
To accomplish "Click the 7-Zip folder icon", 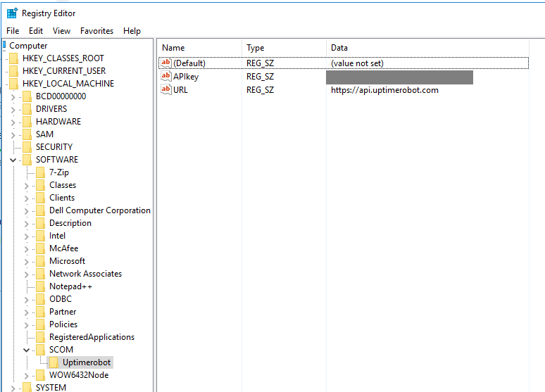I will tap(40, 172).
